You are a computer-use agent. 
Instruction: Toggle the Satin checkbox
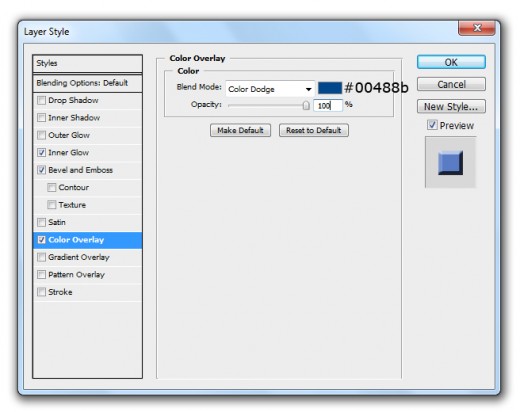(x=41, y=222)
